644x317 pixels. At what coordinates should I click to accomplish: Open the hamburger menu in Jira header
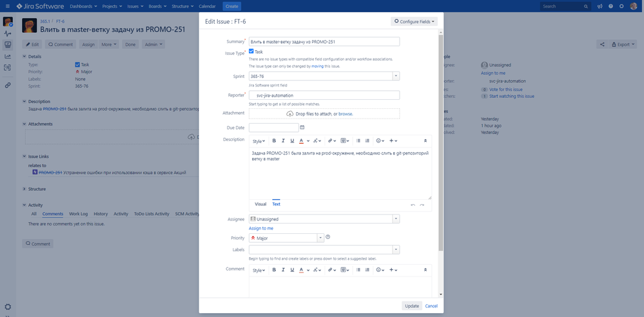[7, 6]
